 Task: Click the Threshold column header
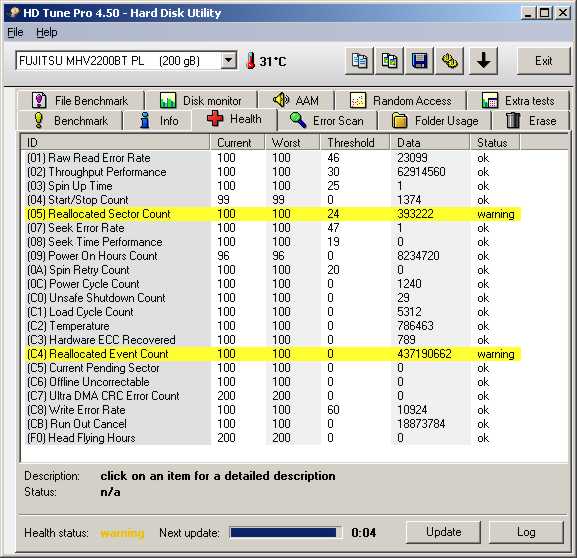(355, 142)
